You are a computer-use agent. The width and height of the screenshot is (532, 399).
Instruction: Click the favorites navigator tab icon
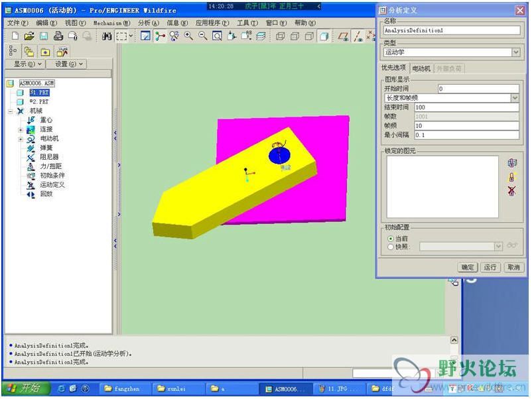(x=46, y=52)
